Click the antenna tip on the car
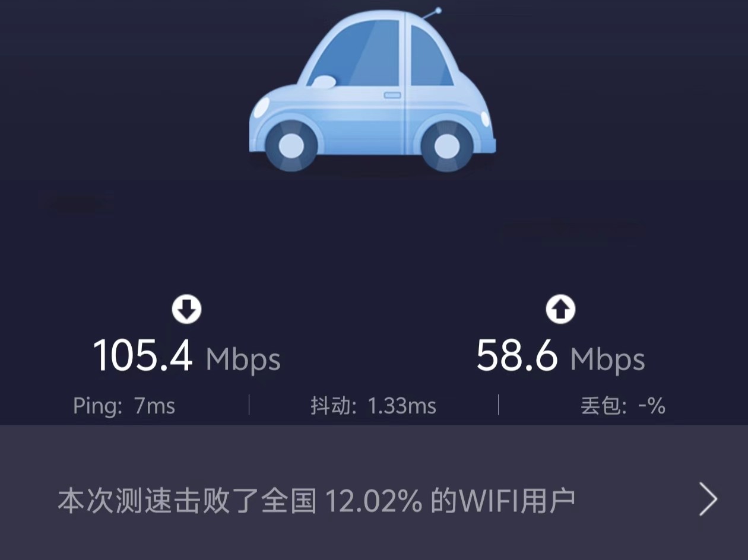This screenshot has height=560, width=748. (438, 10)
